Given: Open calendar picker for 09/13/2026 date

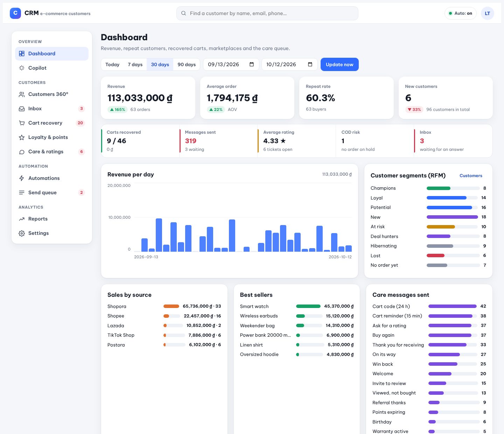Looking at the screenshot, I should (x=252, y=64).
